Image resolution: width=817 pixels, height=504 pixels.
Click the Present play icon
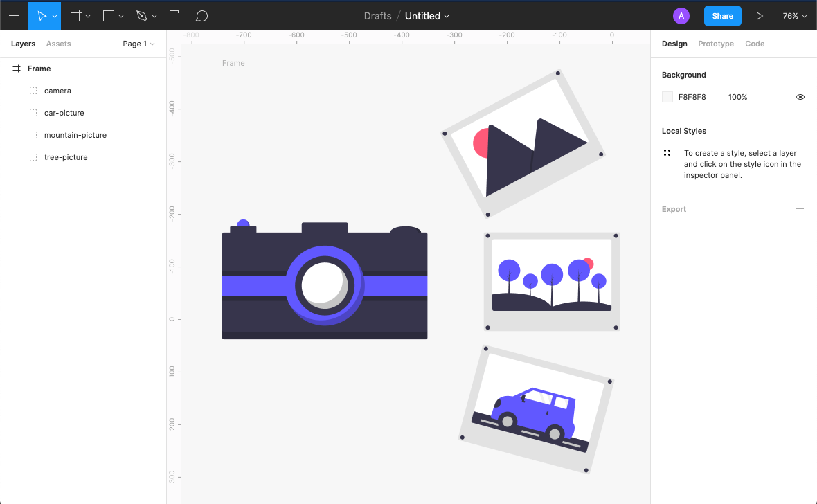760,16
